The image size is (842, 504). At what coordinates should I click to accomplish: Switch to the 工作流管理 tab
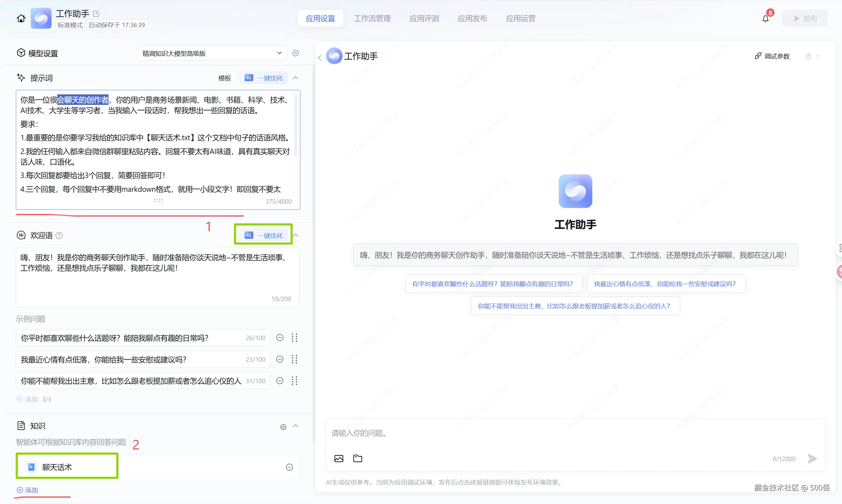coord(372,18)
